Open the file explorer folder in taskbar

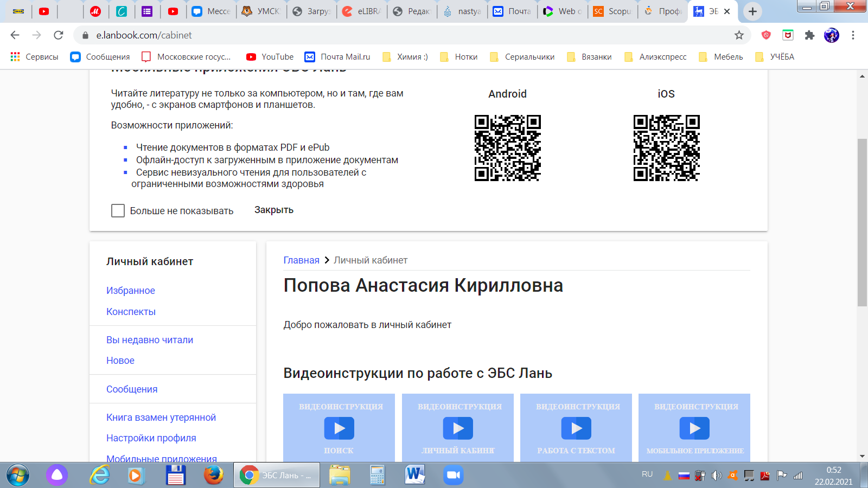[x=340, y=476]
